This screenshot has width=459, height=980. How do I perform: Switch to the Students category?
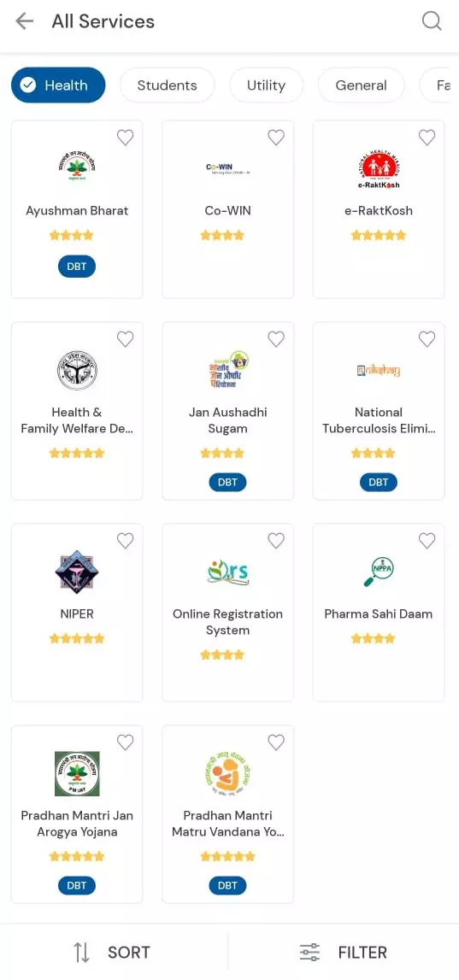point(167,85)
